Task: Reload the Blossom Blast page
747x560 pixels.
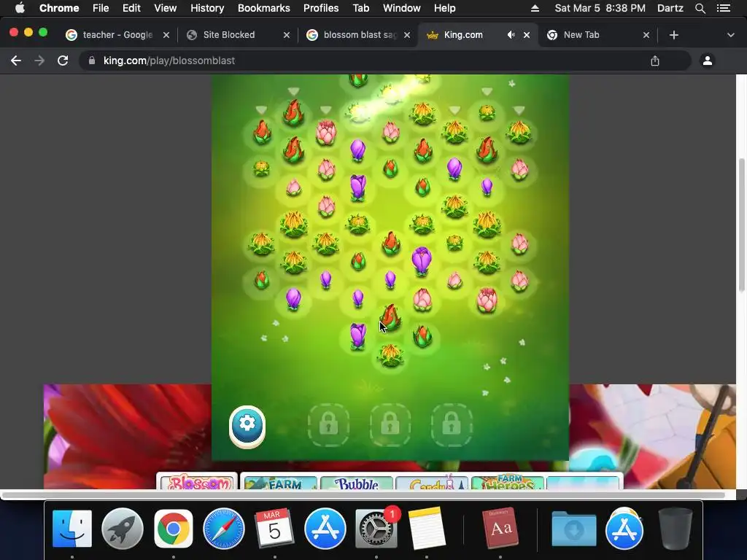Action: coord(63,61)
